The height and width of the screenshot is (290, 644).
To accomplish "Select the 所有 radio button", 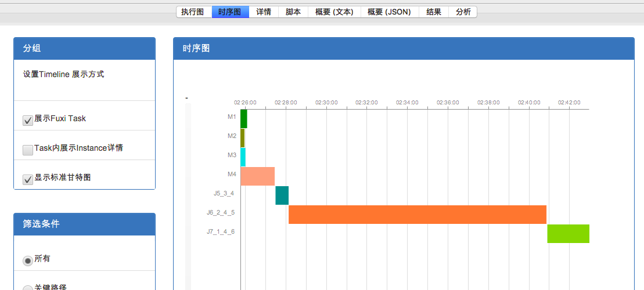I will point(28,261).
